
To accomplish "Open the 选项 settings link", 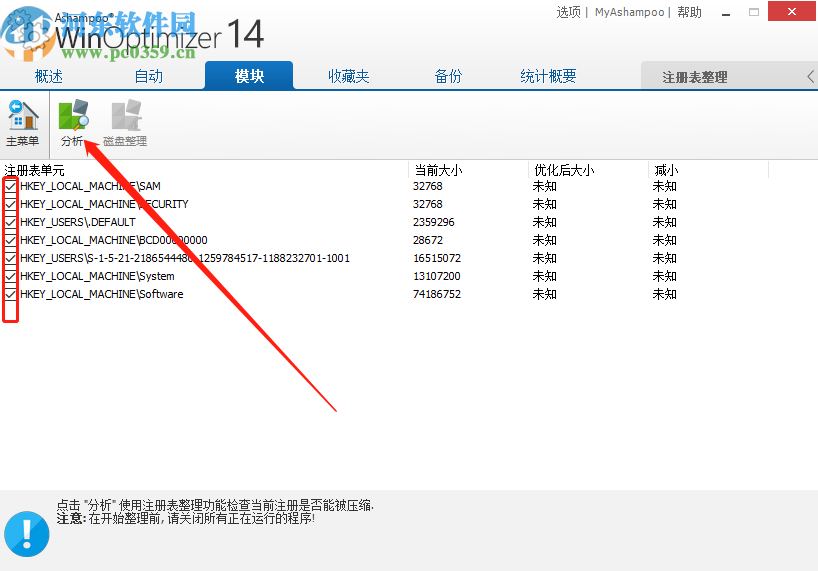I will 568,12.
